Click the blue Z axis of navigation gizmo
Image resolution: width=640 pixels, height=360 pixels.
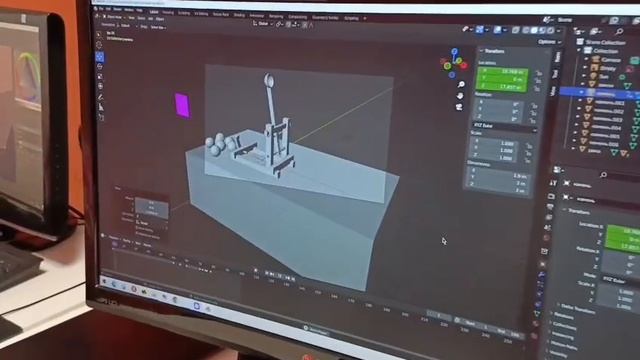click(455, 51)
